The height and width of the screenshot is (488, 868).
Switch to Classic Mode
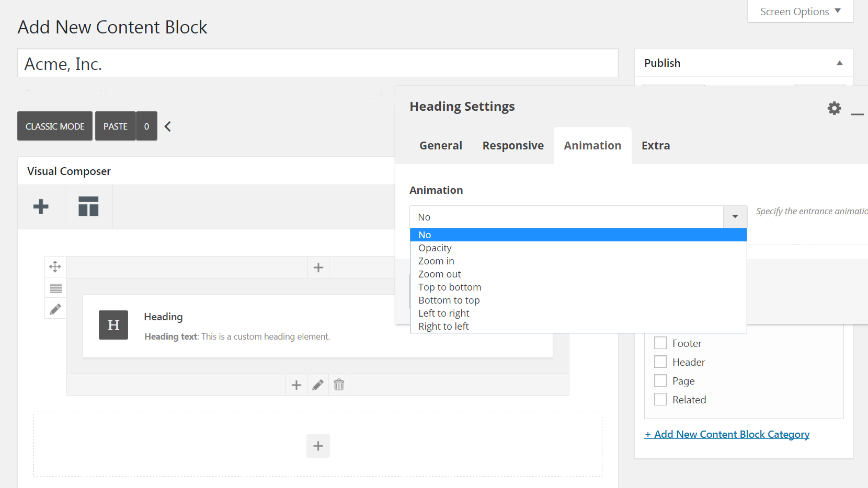pos(55,126)
